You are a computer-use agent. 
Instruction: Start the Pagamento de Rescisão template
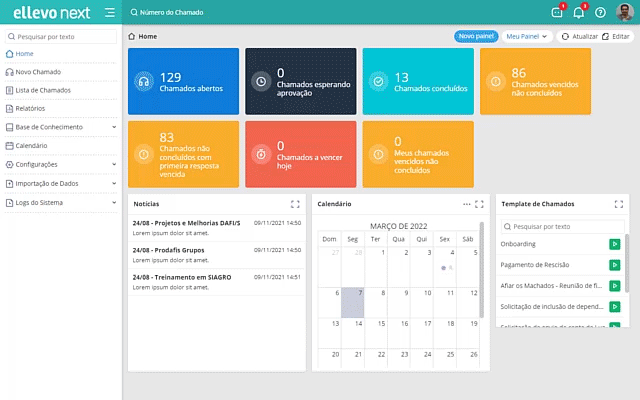click(x=614, y=265)
